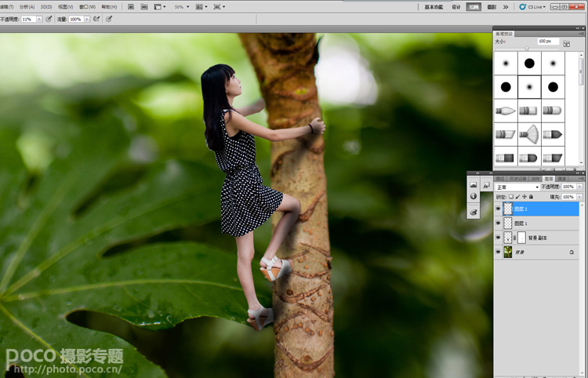This screenshot has height=378, width=588.
Task: Hide the 图层 1 layer eye
Action: tap(498, 224)
